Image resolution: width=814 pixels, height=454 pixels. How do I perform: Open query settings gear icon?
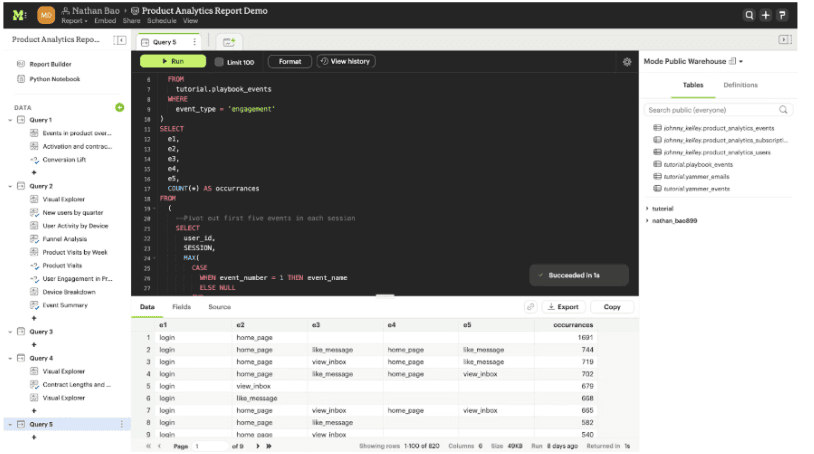point(627,62)
